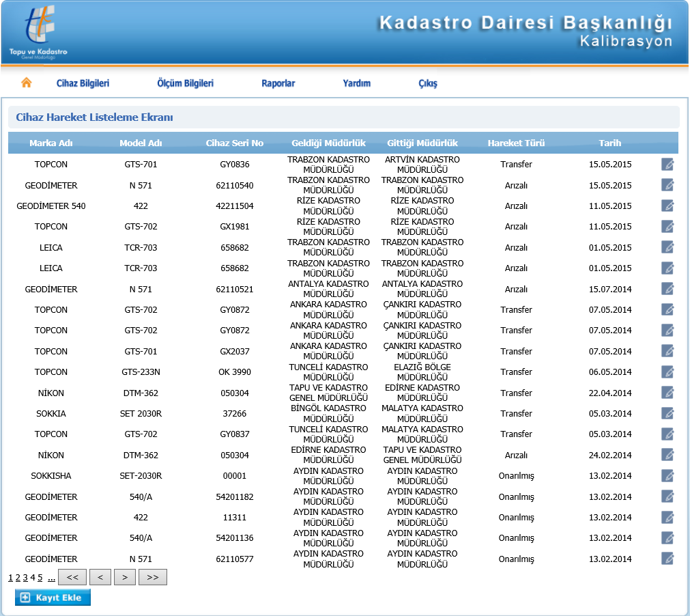Image resolution: width=690 pixels, height=616 pixels.
Task: Open edit for TOPCON GTS-233N row
Action: coord(667,372)
